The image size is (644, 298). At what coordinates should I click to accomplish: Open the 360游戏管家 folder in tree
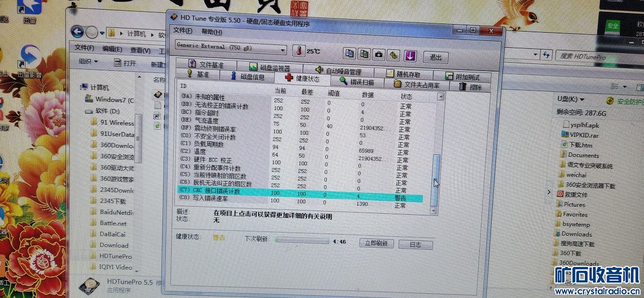click(x=112, y=179)
